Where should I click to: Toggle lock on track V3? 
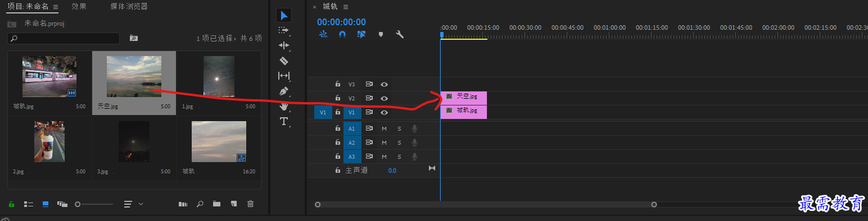[337, 84]
